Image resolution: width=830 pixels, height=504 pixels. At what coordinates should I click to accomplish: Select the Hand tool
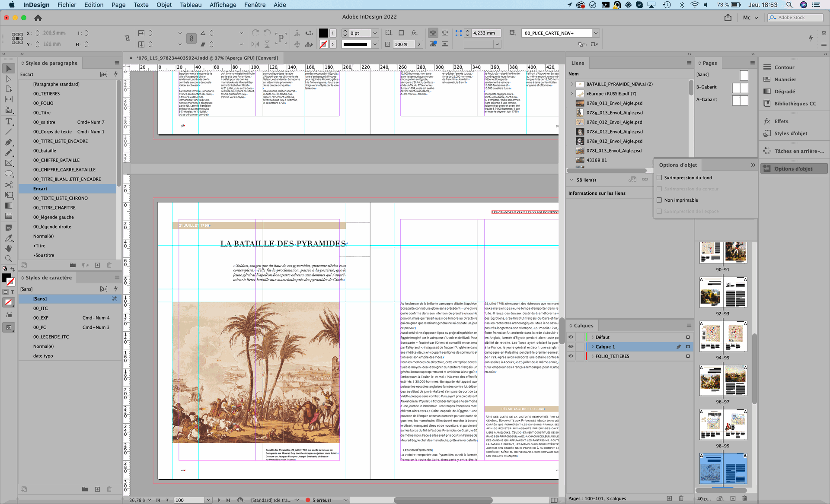click(x=9, y=248)
